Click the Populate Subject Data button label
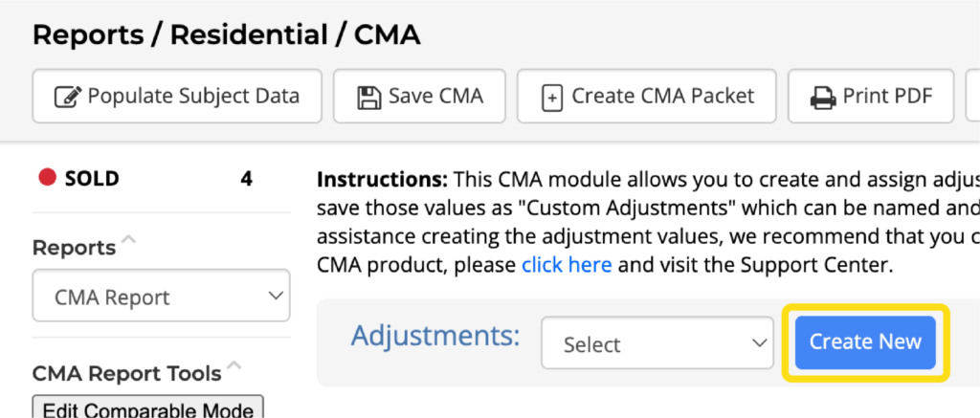The width and height of the screenshot is (980, 418). (193, 97)
